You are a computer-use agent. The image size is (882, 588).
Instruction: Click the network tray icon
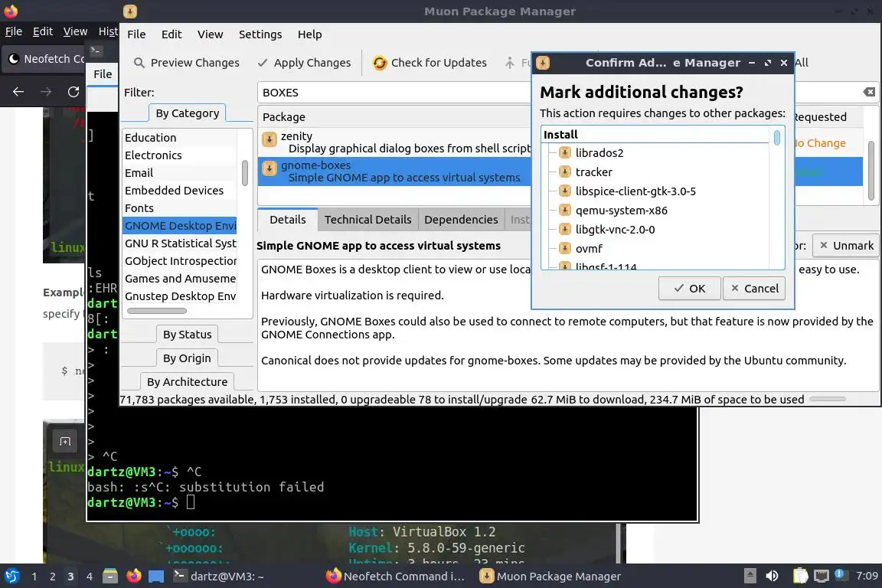822,576
